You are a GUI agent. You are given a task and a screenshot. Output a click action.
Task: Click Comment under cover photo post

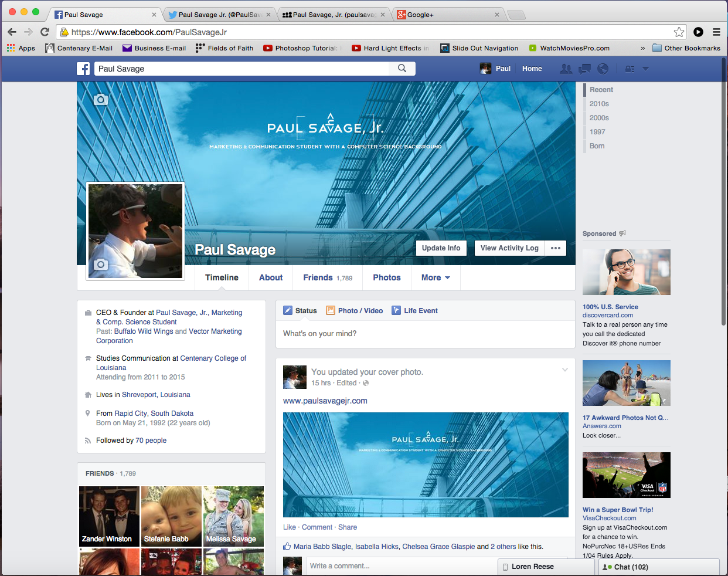tap(317, 527)
